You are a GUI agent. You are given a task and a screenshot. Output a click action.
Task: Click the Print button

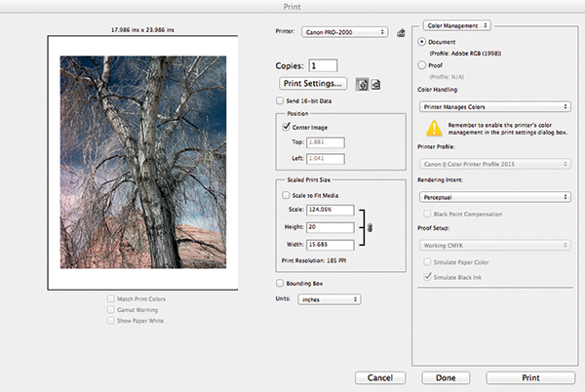click(530, 377)
